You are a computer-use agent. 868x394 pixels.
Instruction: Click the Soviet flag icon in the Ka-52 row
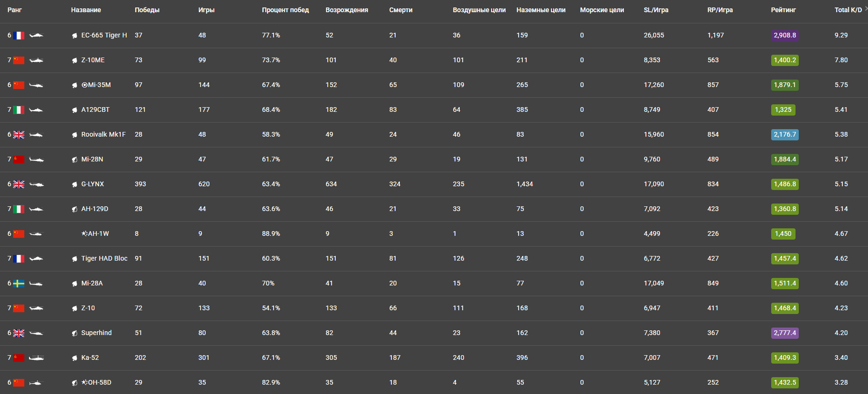pyautogui.click(x=19, y=358)
